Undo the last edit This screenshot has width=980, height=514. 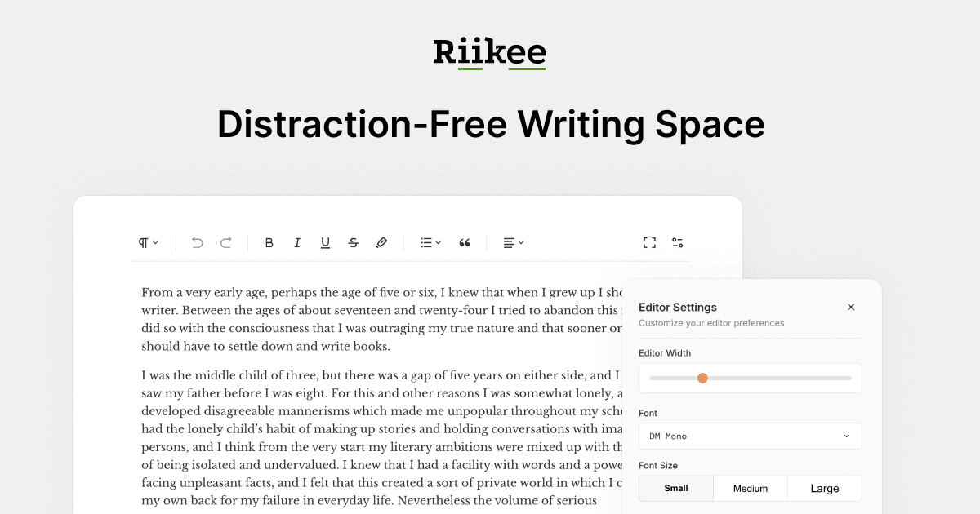pos(197,242)
